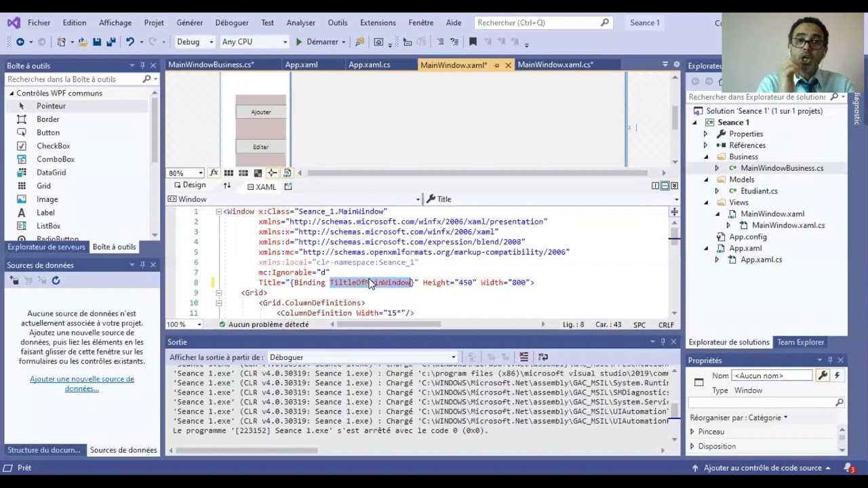Viewport: 868px width, 488px height.
Task: Collapse the Business folder node
Action: [705, 157]
